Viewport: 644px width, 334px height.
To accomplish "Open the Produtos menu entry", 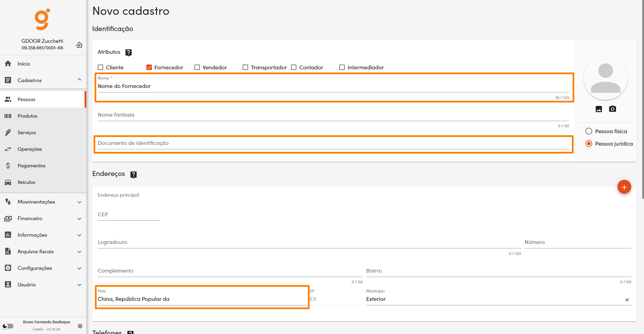I will click(x=43, y=116).
